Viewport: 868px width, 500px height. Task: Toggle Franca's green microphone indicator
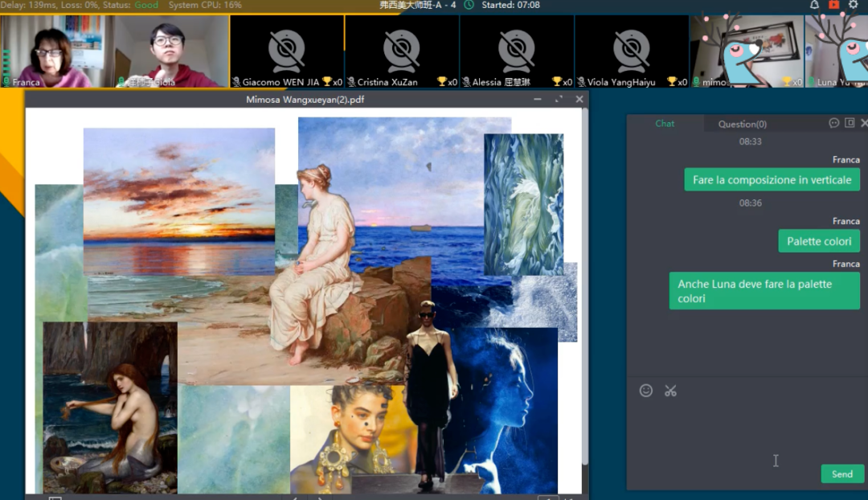(x=6, y=82)
